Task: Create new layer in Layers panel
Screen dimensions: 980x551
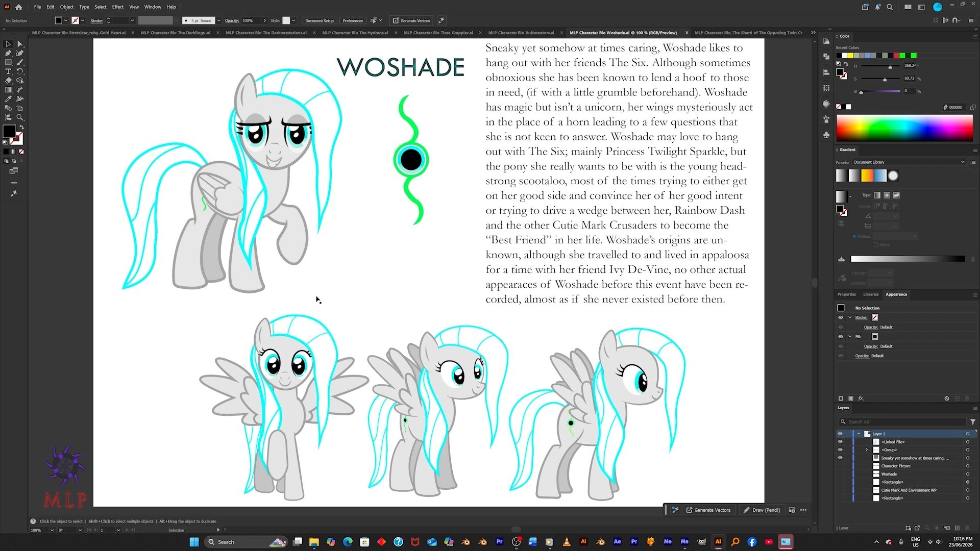Action: 957,528
